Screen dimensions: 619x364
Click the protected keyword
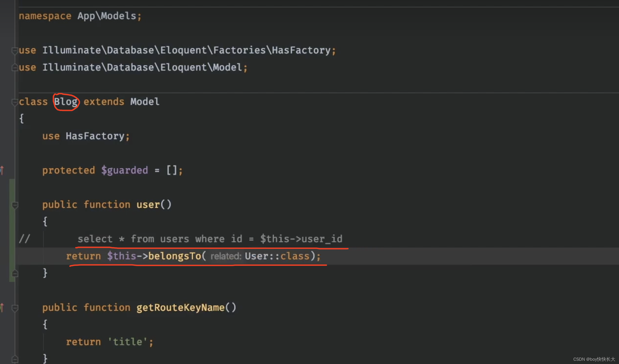69,170
